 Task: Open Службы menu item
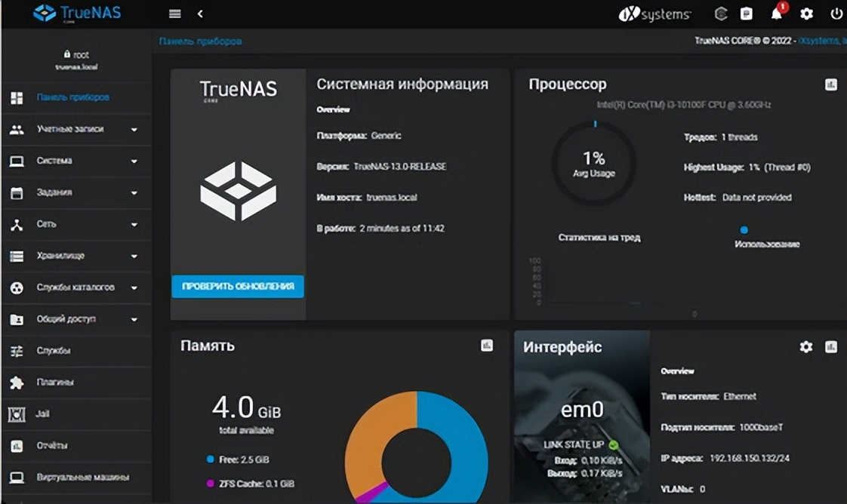(x=76, y=351)
